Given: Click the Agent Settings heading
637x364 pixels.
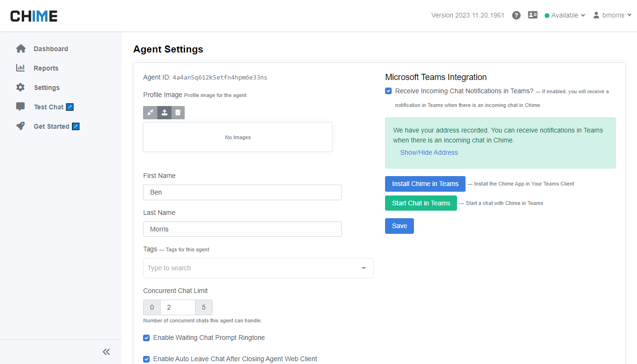Looking at the screenshot, I should click(x=168, y=49).
